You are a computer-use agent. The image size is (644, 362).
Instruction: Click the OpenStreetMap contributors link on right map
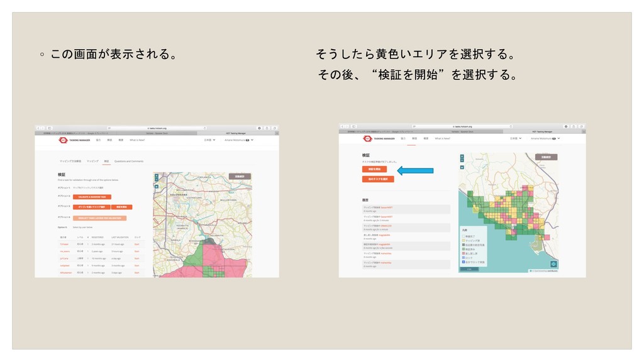[x=545, y=271]
